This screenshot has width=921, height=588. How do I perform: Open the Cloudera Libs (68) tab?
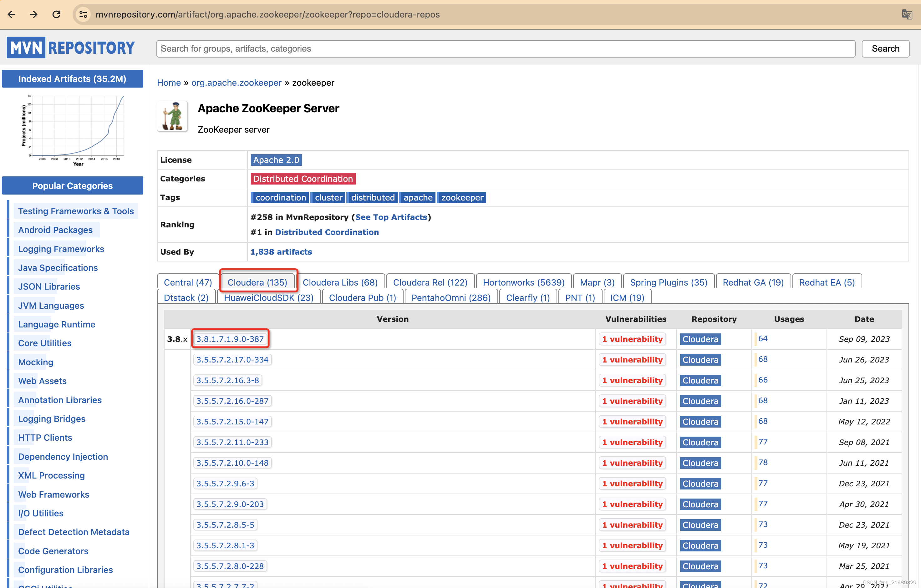(x=340, y=282)
